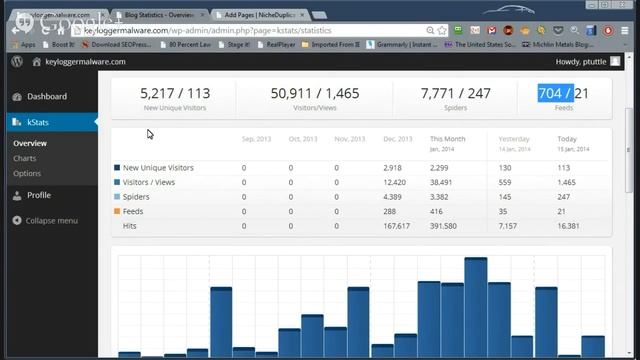Switch to the Add Pages NicheDuplic tab
640x360 pixels.
coord(260,15)
